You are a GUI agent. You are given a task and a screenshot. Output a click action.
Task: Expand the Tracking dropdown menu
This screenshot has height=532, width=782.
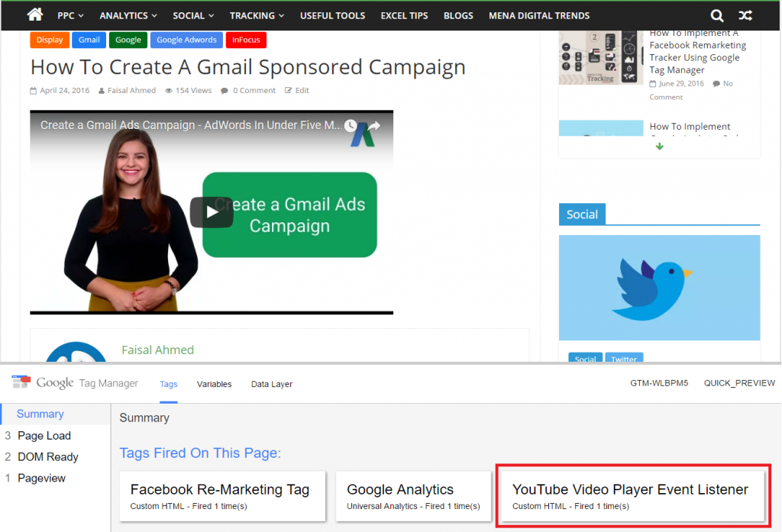(x=257, y=15)
